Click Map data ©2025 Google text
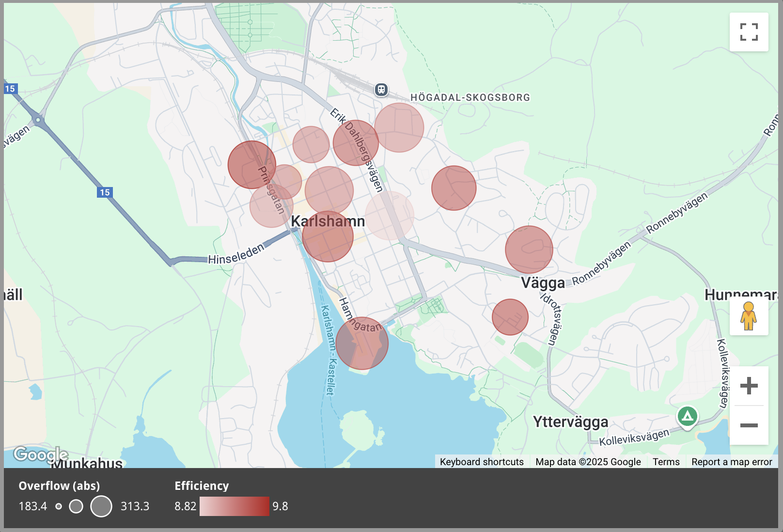Image resolution: width=783 pixels, height=532 pixels. pyautogui.click(x=588, y=462)
